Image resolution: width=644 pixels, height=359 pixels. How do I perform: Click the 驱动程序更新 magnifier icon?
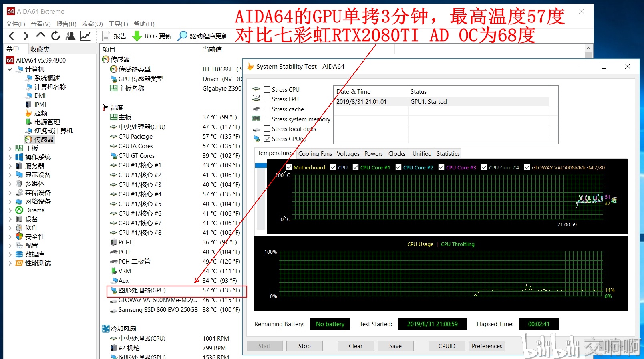pyautogui.click(x=182, y=36)
